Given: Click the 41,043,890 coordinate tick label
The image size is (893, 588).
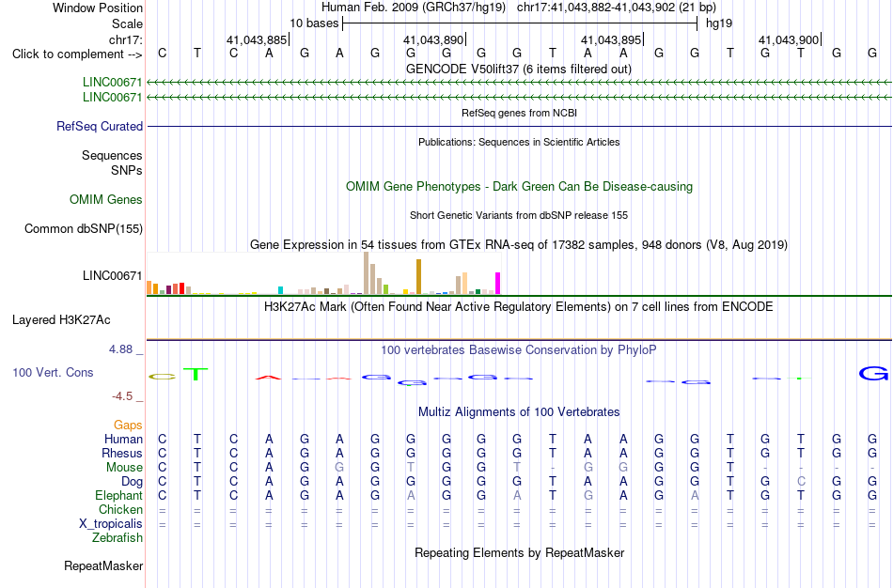Looking at the screenshot, I should click(433, 39).
